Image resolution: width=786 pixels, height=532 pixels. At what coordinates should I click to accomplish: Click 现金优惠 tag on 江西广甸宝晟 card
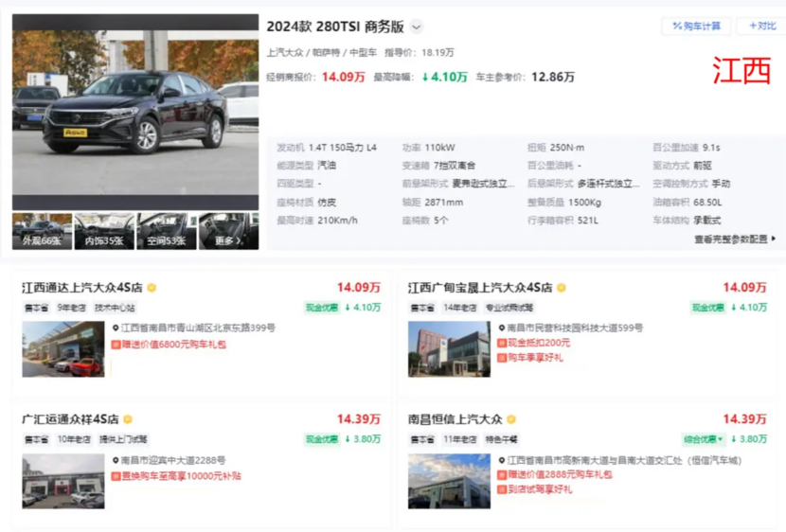(x=707, y=308)
